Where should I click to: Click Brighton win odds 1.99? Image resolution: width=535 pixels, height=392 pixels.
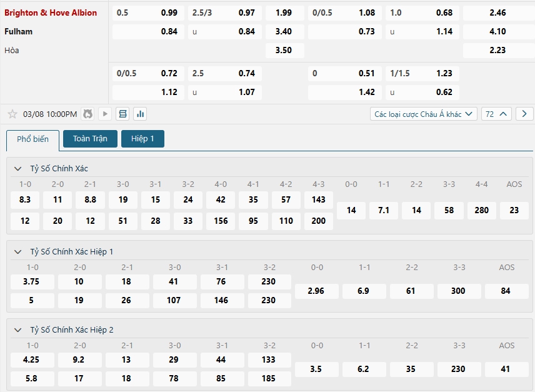coord(284,13)
